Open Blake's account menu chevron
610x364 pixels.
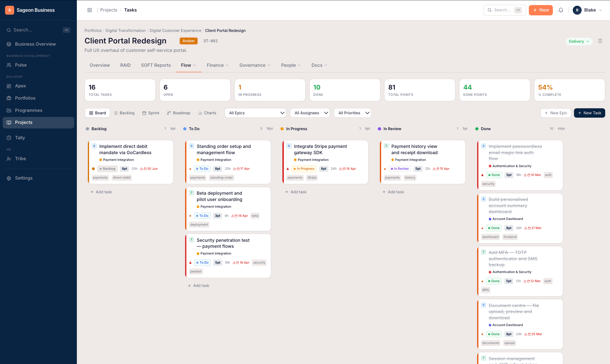601,10
